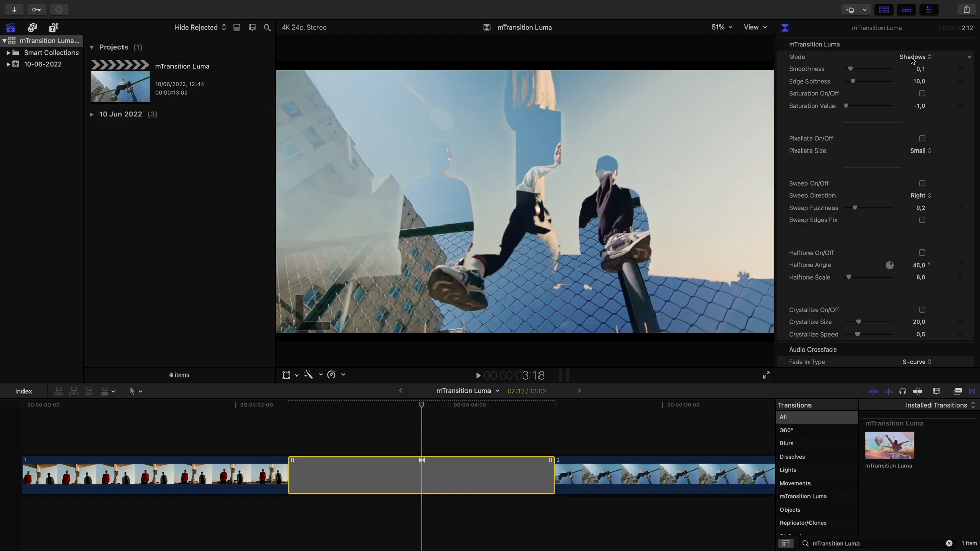Open Sweep Direction Right dropdown
Image resolution: width=980 pixels, height=551 pixels.
tap(920, 196)
